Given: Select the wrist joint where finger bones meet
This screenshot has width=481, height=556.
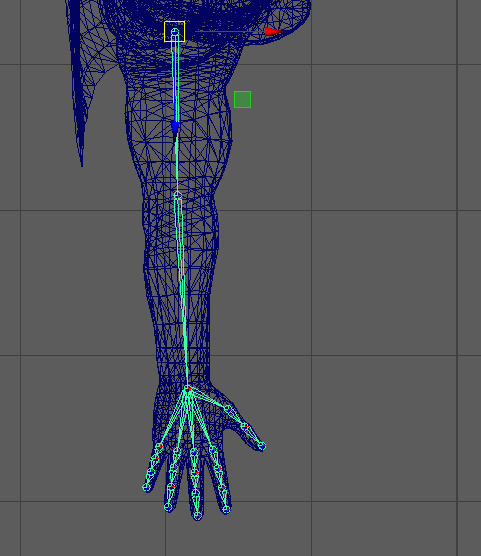Looking at the screenshot, I should pyautogui.click(x=187, y=389).
